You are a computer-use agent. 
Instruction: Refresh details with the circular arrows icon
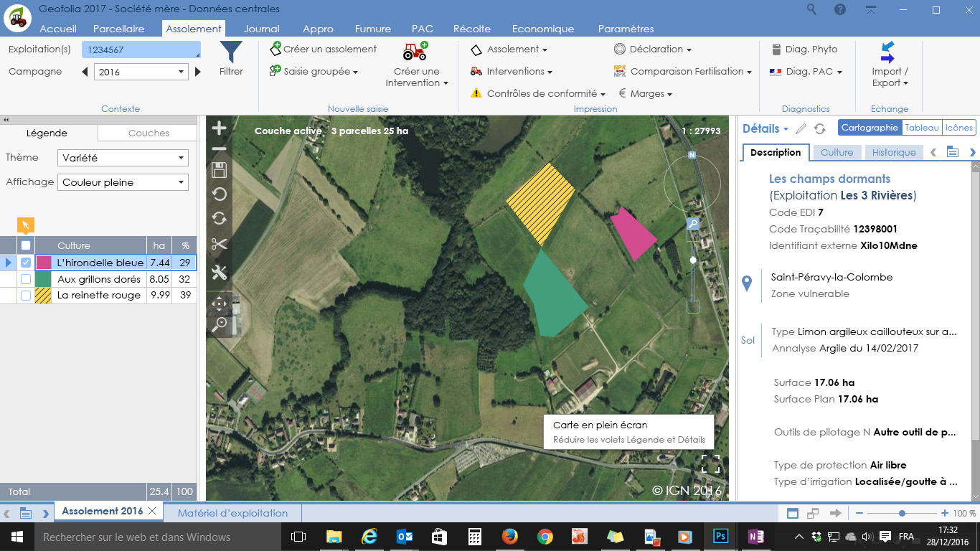coord(819,128)
